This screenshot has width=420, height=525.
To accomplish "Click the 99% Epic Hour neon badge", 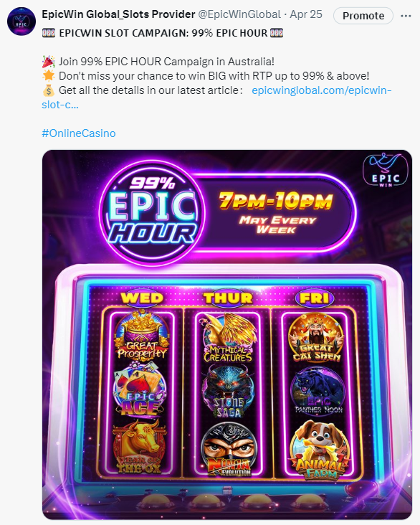I will coord(152,212).
